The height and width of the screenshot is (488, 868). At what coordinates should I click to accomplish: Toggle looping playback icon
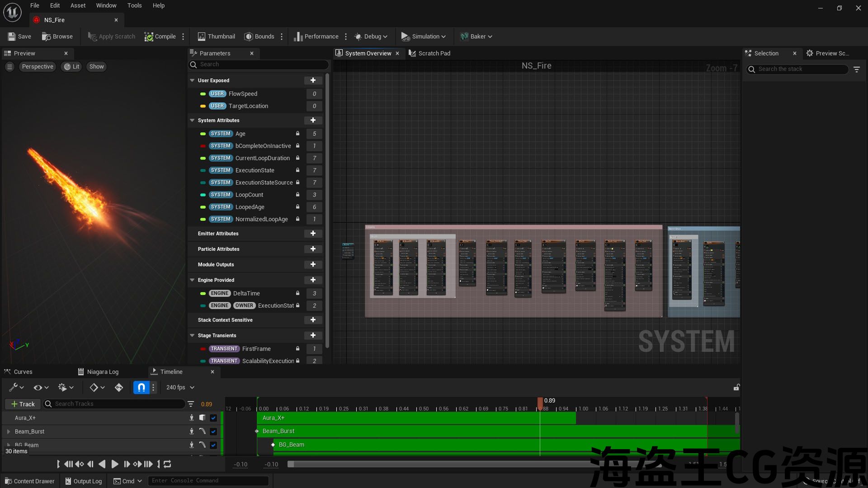tap(167, 464)
